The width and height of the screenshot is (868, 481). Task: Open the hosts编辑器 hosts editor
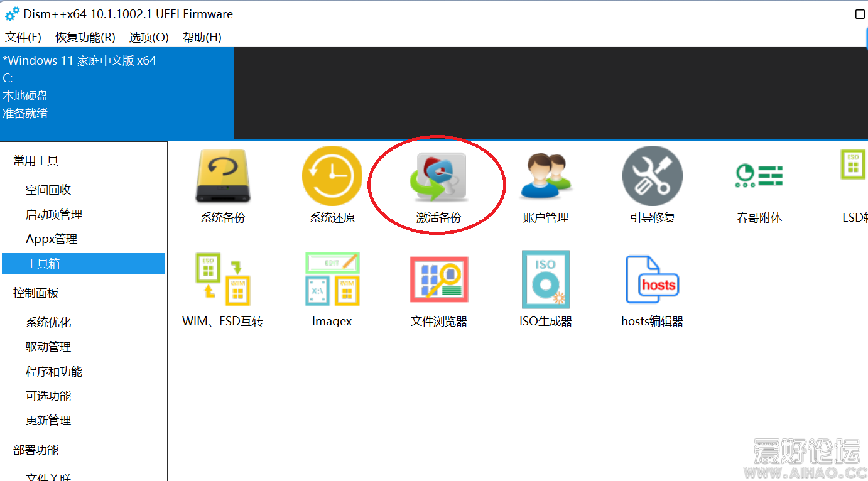pos(652,281)
